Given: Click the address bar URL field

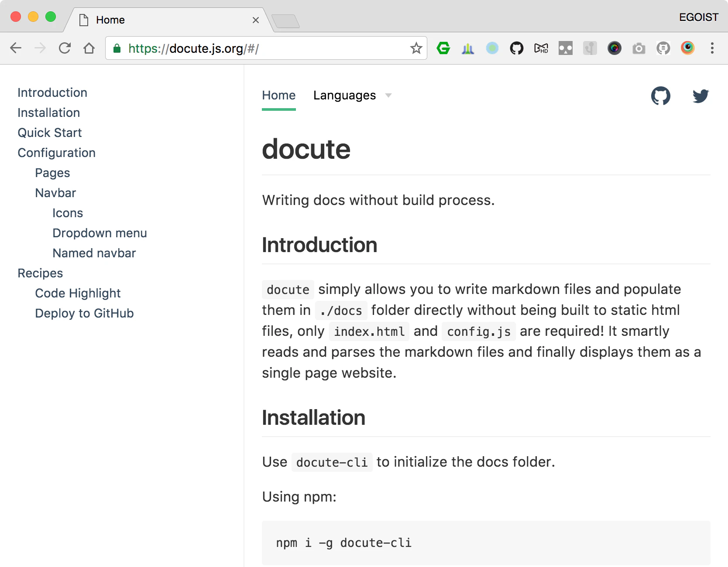Looking at the screenshot, I should tap(266, 48).
